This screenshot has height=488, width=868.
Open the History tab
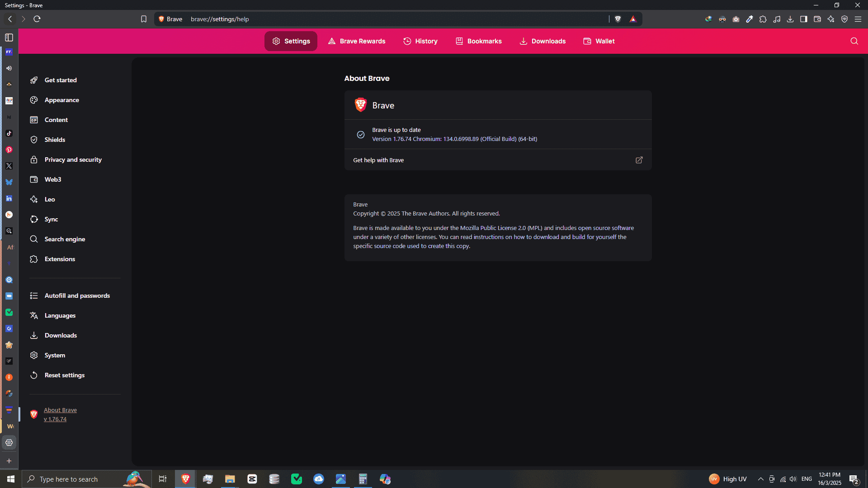[x=420, y=41]
